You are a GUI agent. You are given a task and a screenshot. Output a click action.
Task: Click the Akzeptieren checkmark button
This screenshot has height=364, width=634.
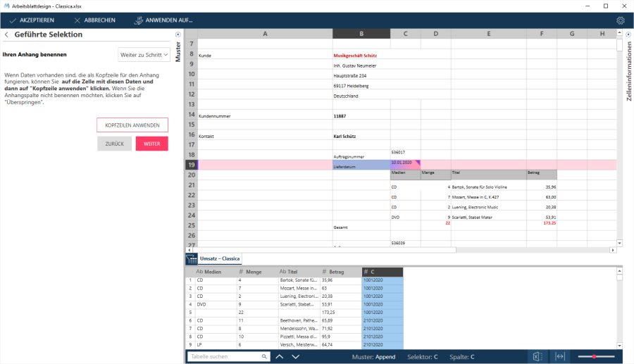click(32, 20)
